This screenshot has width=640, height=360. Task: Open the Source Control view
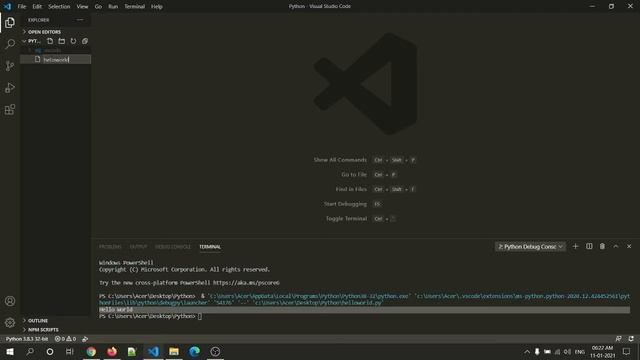10,66
